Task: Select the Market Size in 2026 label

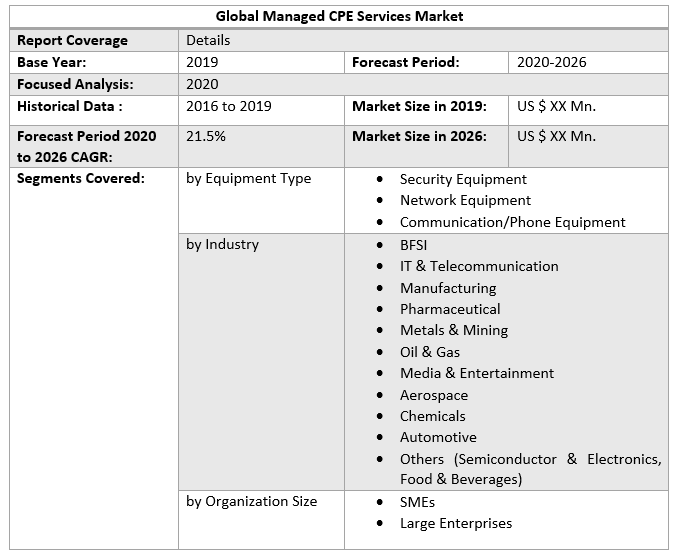Action: pyautogui.click(x=420, y=136)
